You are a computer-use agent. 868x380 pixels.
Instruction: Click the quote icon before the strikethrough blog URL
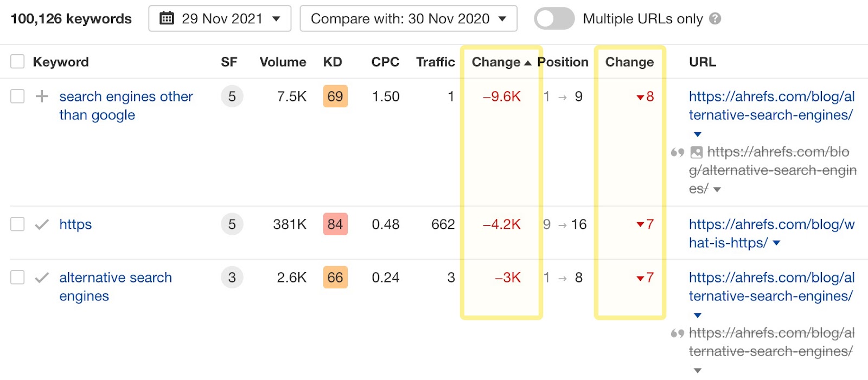(x=677, y=152)
